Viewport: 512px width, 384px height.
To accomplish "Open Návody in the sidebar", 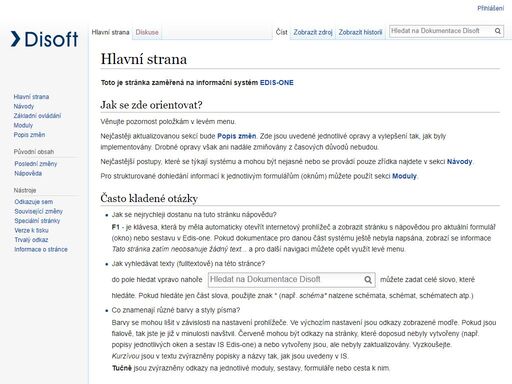I will coord(24,106).
